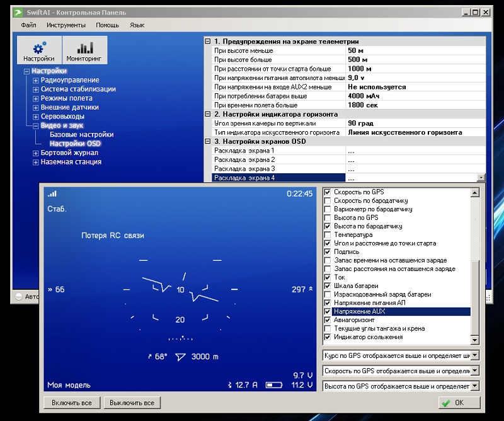Click the 4000 мАч battery consumption value
The image size is (504, 421).
point(364,96)
